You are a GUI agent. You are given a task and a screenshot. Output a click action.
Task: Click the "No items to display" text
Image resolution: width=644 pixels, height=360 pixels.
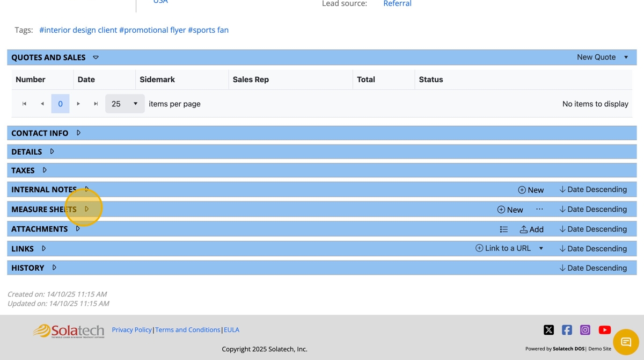pos(595,104)
